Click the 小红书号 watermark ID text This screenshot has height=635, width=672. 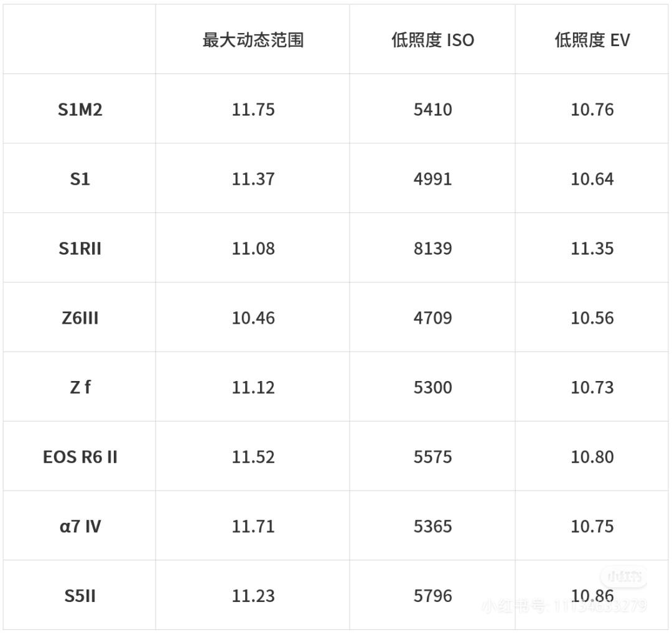pyautogui.click(x=564, y=606)
